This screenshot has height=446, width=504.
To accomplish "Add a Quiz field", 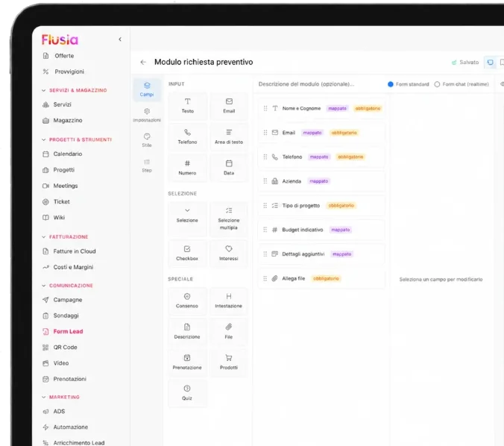I will click(187, 393).
